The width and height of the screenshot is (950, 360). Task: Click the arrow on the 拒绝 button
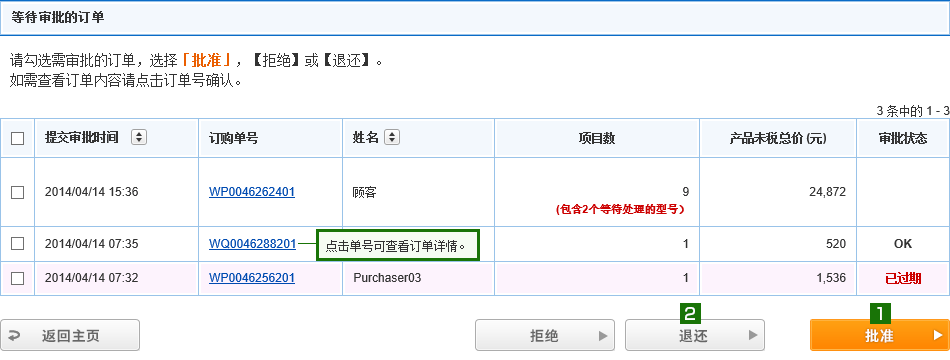point(602,335)
